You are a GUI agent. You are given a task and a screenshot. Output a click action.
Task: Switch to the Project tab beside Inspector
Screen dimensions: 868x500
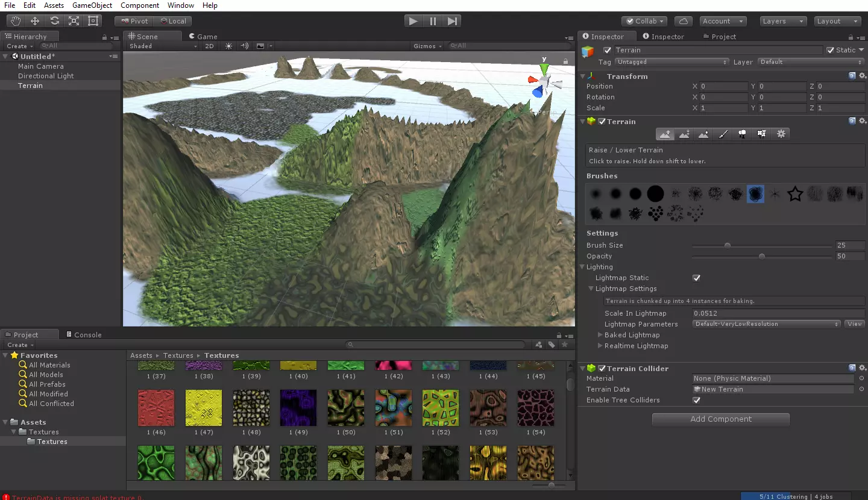tap(719, 37)
